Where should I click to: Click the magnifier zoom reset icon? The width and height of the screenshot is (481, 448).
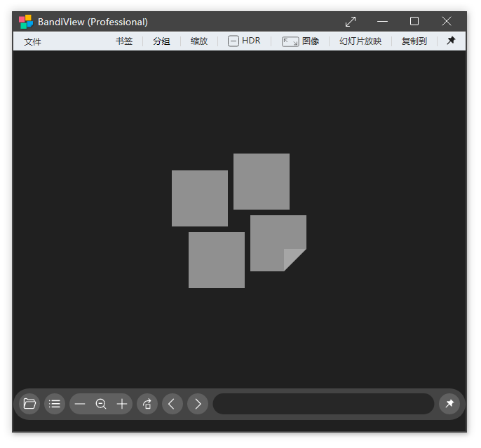pos(101,404)
